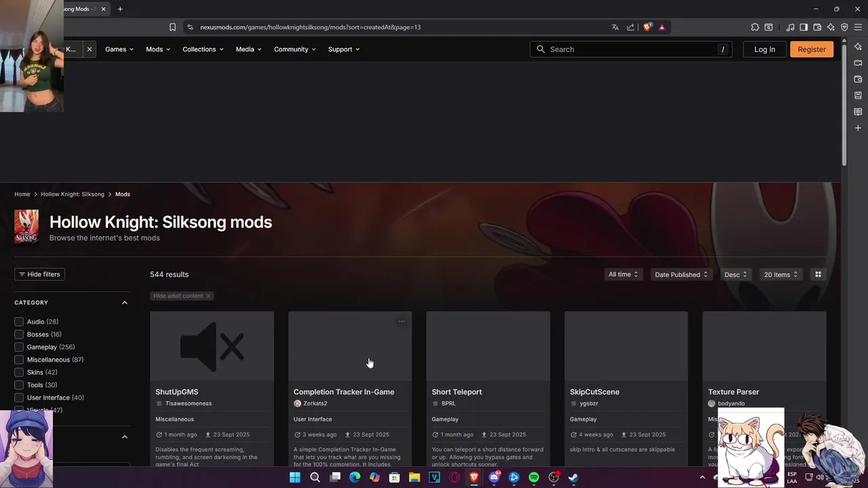Open the browser hamburger menu

(858, 27)
